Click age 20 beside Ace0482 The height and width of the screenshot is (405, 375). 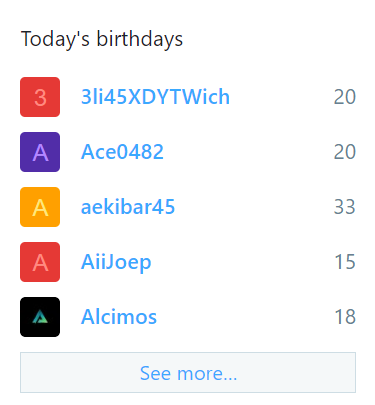[x=345, y=152]
